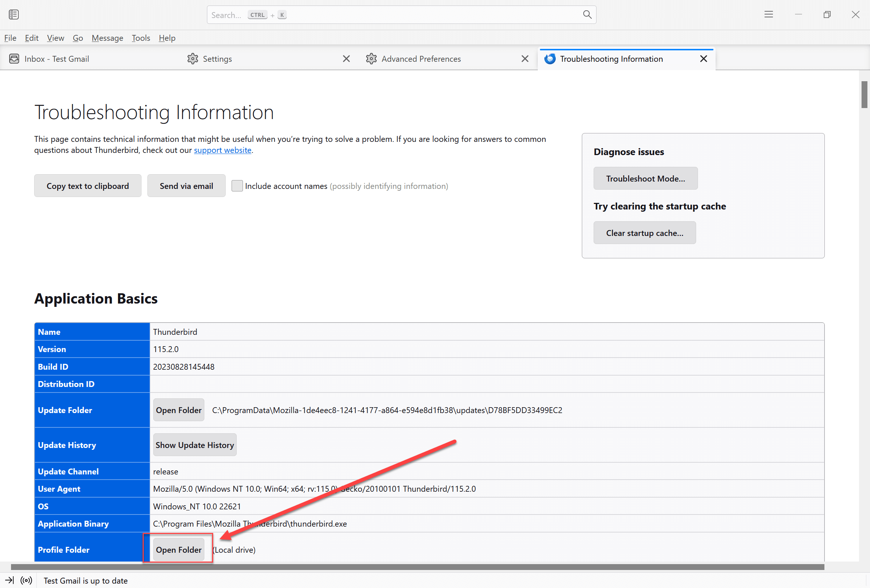This screenshot has height=588, width=870.
Task: Close the Settings tab
Action: coord(346,59)
